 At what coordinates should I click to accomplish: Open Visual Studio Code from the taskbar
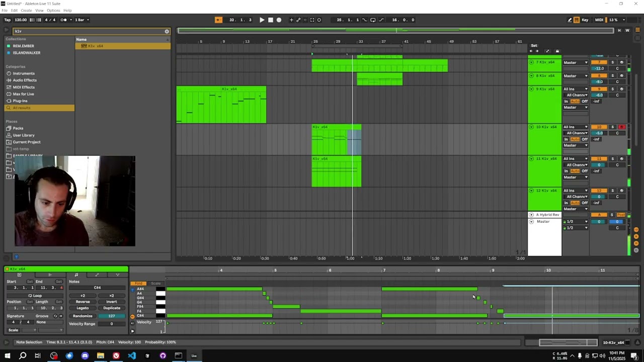(132, 356)
